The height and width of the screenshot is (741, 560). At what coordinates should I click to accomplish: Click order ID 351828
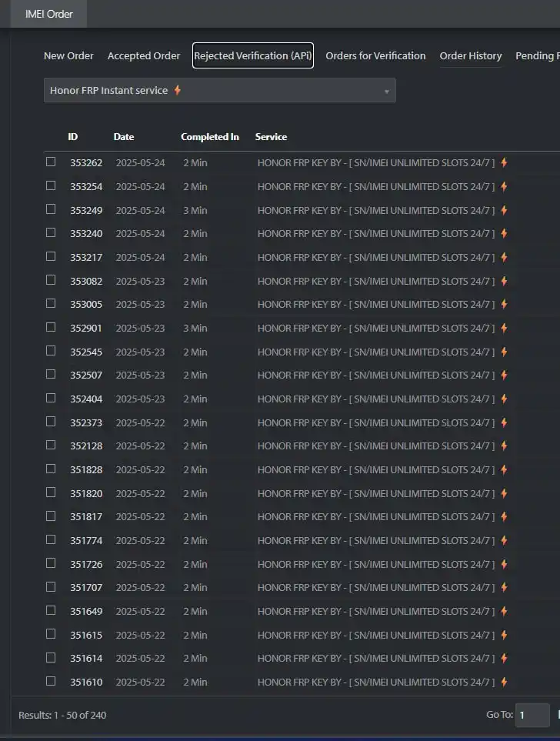coord(86,469)
